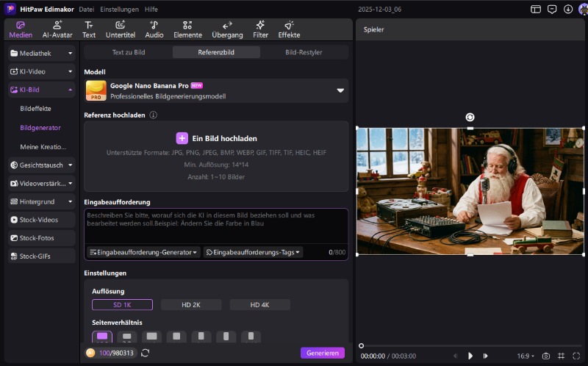The height and width of the screenshot is (366, 588).
Task: Choose SD 1K resolution
Action: point(122,305)
